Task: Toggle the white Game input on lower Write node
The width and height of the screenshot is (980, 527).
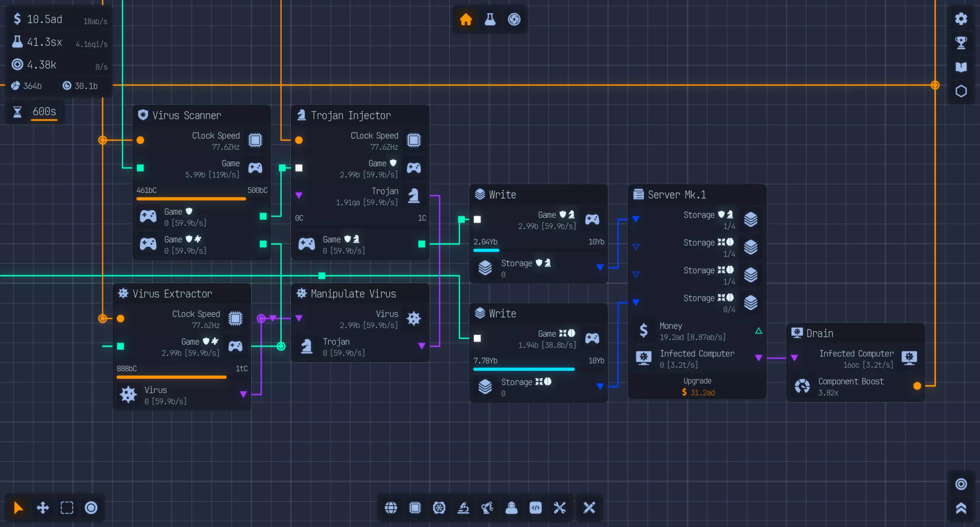Action: 477,338
